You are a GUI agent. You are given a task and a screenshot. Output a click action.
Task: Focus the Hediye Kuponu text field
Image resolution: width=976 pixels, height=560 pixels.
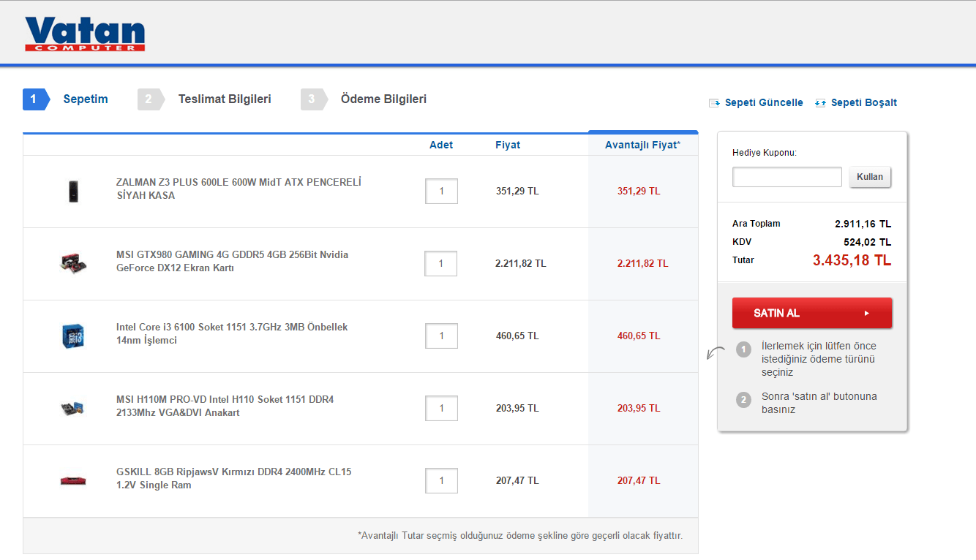pos(787,177)
